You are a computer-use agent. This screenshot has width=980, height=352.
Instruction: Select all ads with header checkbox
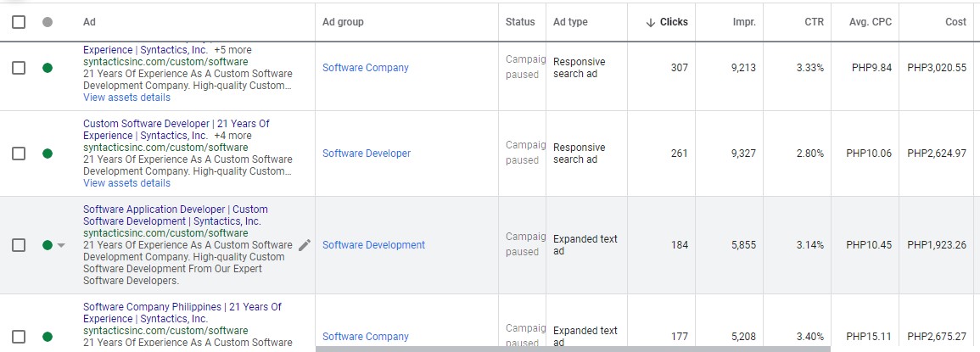coord(19,22)
